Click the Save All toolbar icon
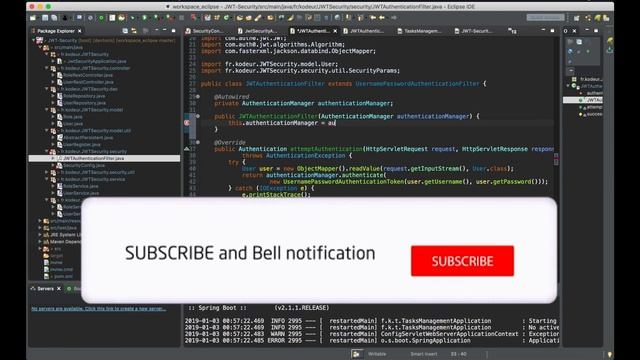This screenshot has height=360, width=640. (x=54, y=18)
